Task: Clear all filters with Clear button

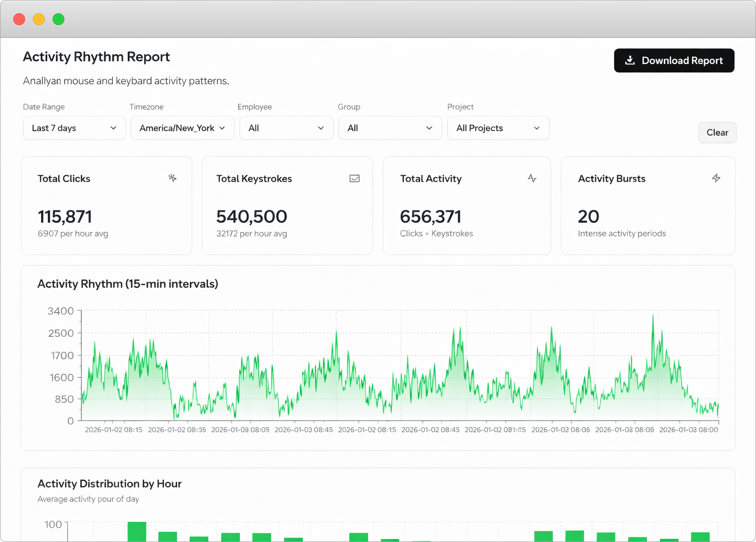Action: tap(717, 132)
